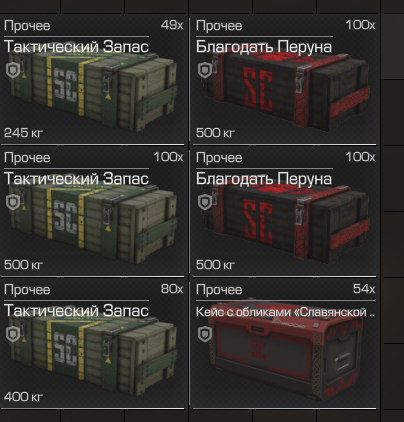Viewport: 404px width, 422px height.
Task: Select the 49x Тактический Запас green crate
Action: click(x=93, y=90)
